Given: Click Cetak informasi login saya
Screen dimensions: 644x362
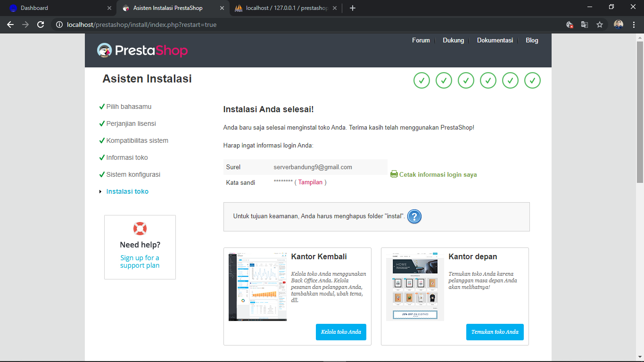Looking at the screenshot, I should (x=438, y=174).
